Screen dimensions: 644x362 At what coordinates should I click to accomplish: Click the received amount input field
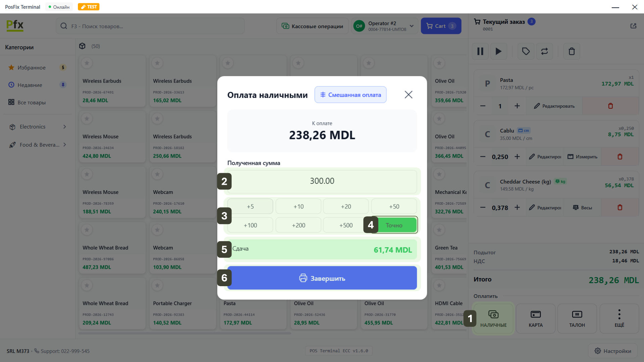322,181
